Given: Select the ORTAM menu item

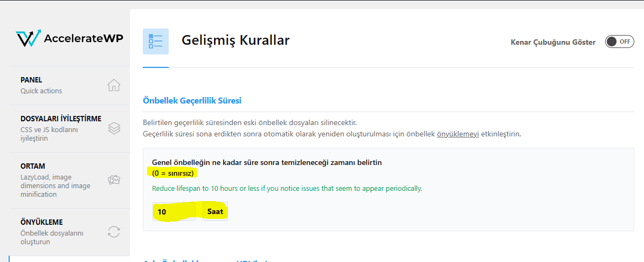Looking at the screenshot, I should coord(33,166).
